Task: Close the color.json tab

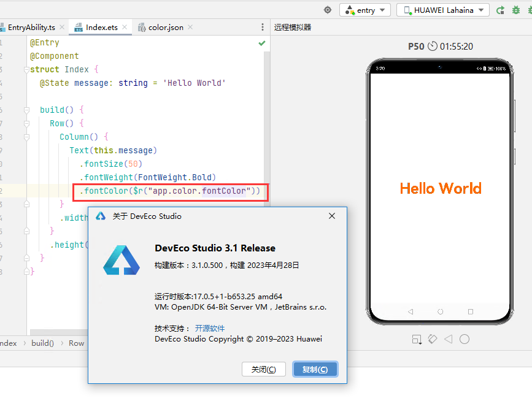Action: (x=190, y=27)
